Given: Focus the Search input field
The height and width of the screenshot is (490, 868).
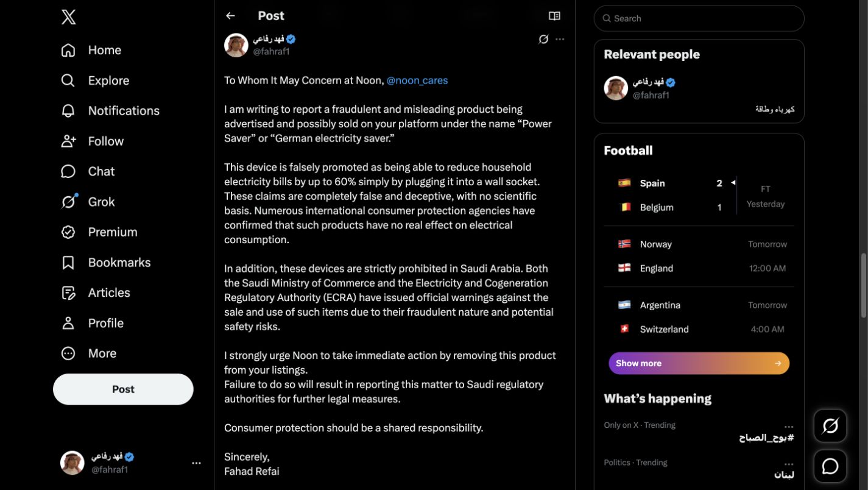Looking at the screenshot, I should click(x=699, y=18).
